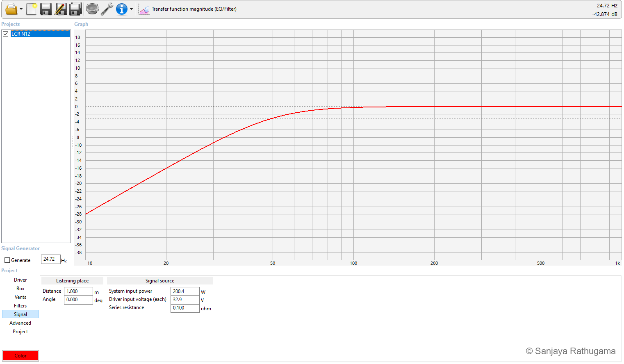This screenshot has width=624, height=364.
Task: Click the Listening place header
Action: (72, 281)
